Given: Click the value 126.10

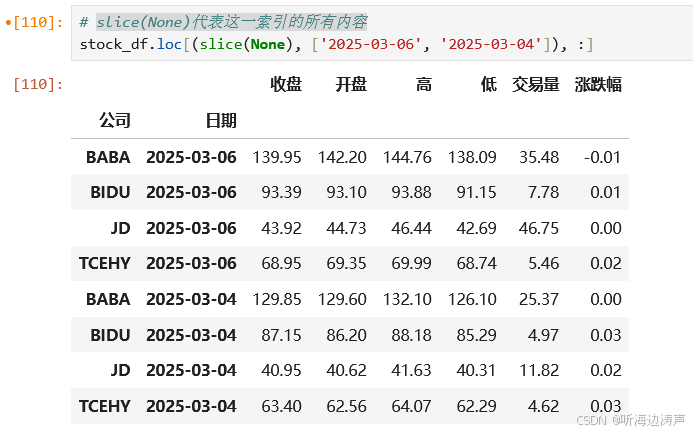Looking at the screenshot, I should [x=472, y=299].
